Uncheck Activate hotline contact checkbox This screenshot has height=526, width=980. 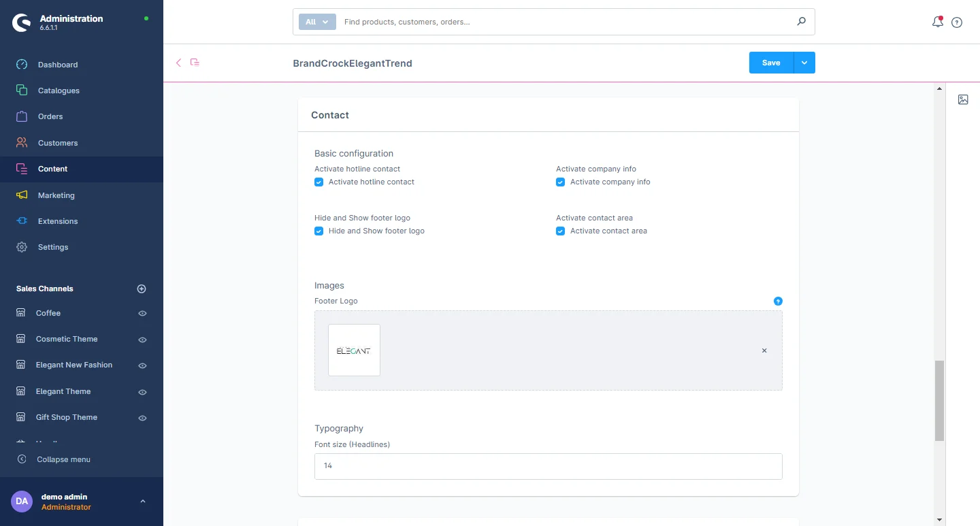[318, 182]
